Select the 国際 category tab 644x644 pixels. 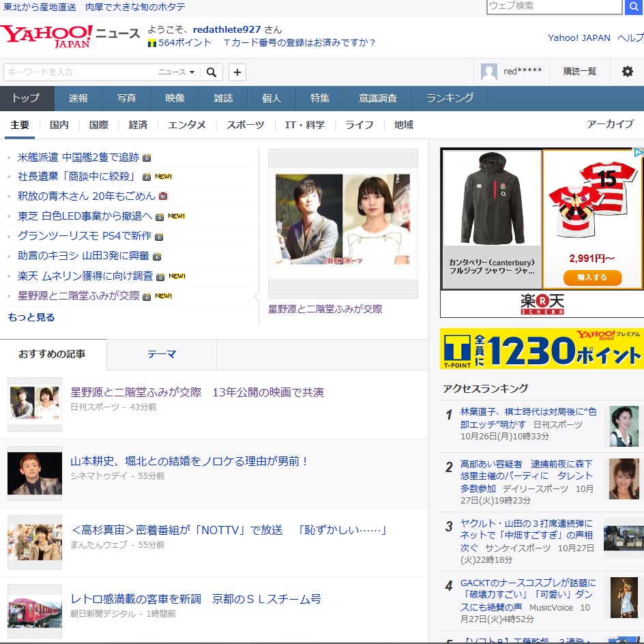(98, 125)
